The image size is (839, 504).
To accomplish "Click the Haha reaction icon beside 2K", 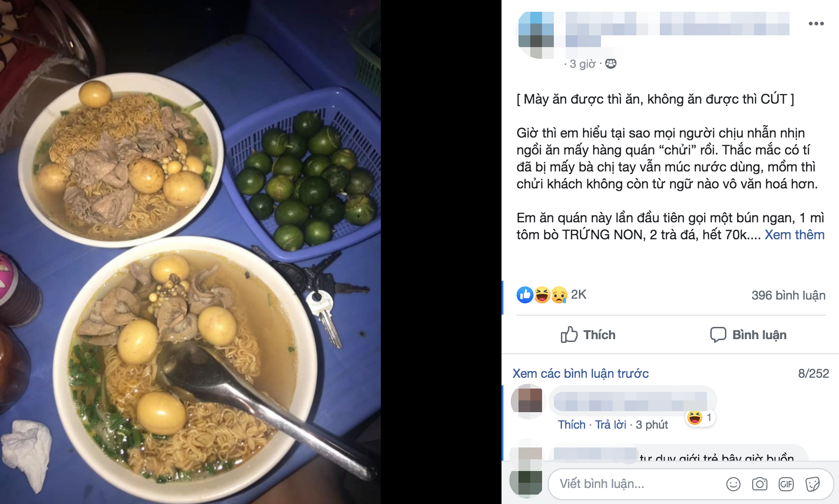I will click(542, 295).
